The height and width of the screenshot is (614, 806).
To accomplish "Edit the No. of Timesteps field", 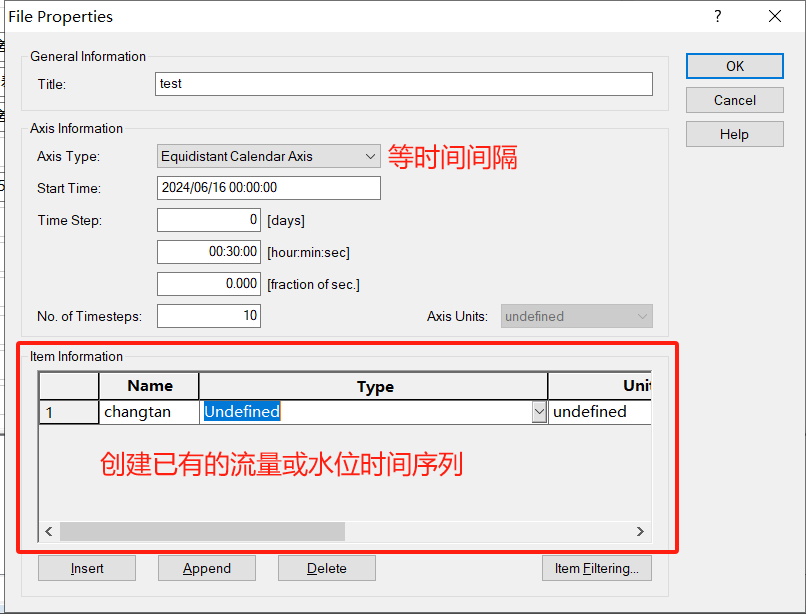I will coord(209,316).
